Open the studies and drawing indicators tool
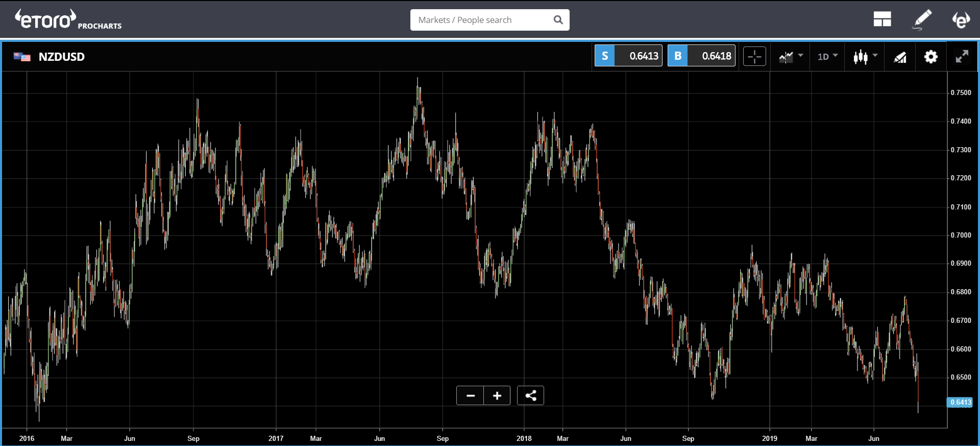The image size is (980, 446). [900, 57]
